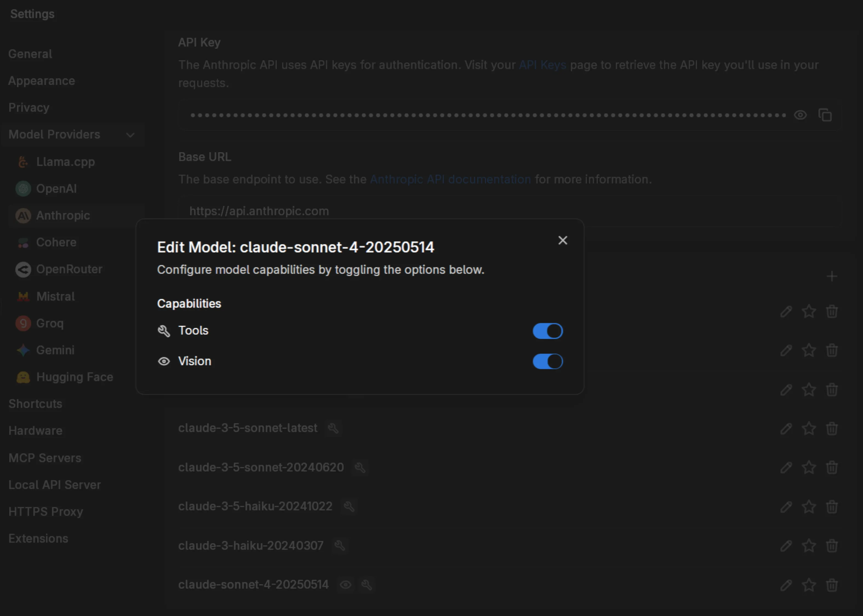Open the API Keys link
The height and width of the screenshot is (616, 863).
542,65
